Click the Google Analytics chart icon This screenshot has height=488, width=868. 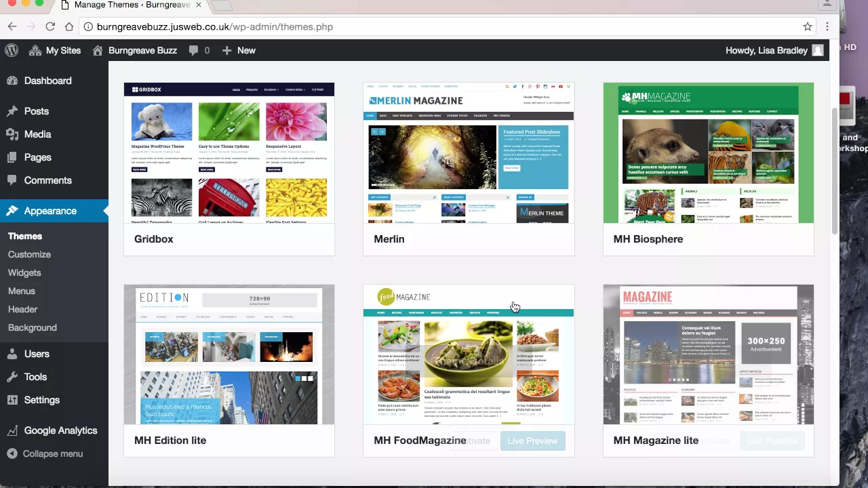coord(12,430)
